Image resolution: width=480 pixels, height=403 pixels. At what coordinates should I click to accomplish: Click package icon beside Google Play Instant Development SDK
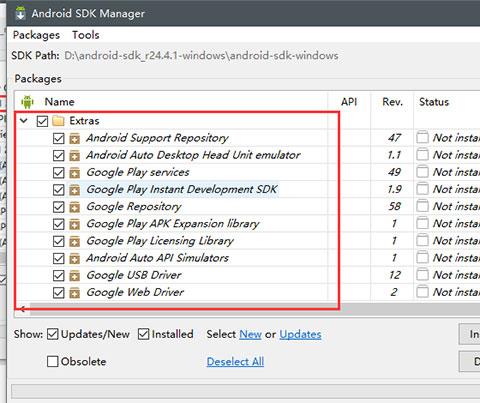pos(75,190)
